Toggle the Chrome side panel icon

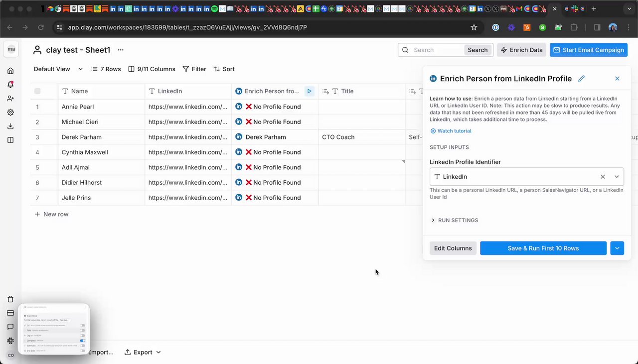597,27
